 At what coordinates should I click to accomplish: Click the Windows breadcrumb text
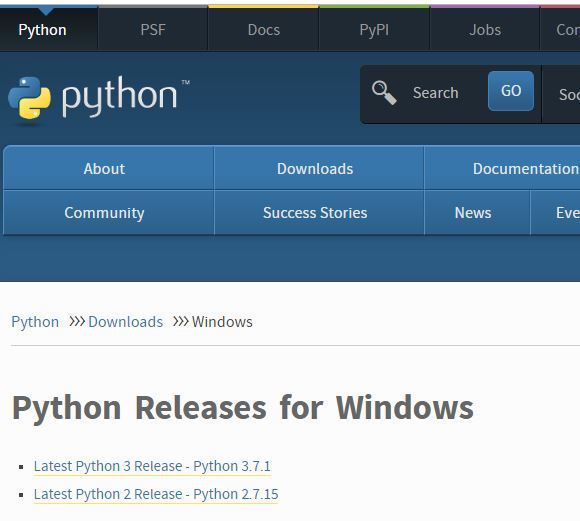click(222, 322)
